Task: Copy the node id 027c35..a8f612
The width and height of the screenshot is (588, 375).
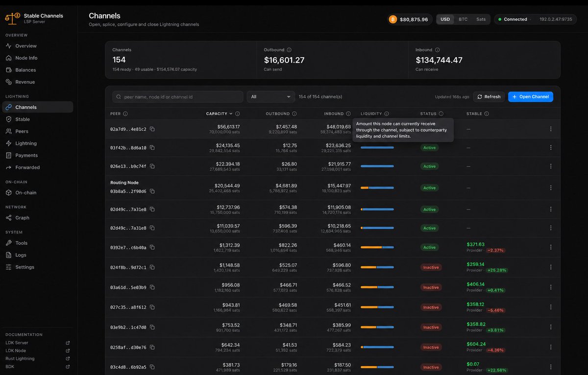Action: tap(152, 307)
